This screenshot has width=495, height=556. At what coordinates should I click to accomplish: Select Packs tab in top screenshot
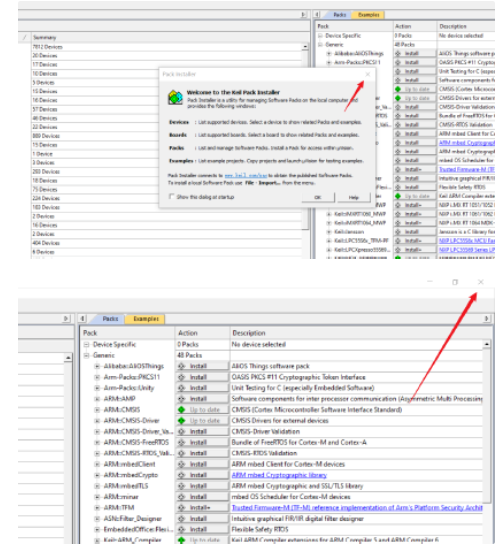[339, 15]
